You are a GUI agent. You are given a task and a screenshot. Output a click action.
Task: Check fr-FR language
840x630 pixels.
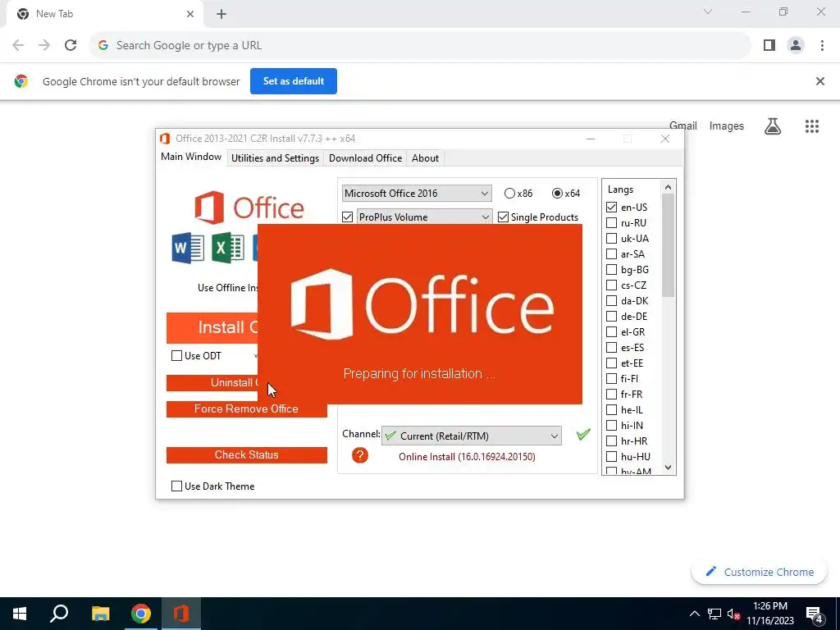tap(611, 395)
